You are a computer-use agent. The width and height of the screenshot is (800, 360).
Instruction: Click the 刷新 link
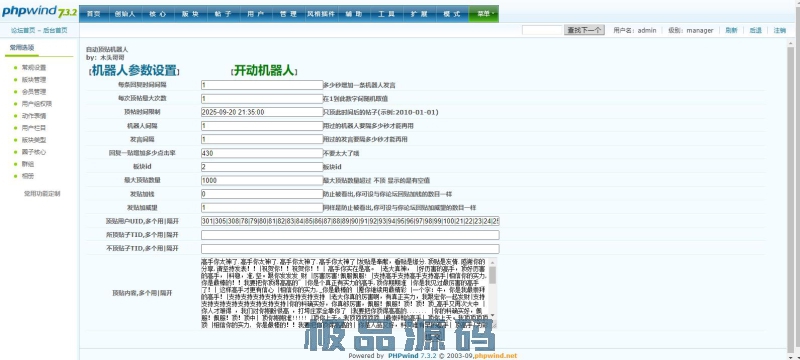point(731,31)
